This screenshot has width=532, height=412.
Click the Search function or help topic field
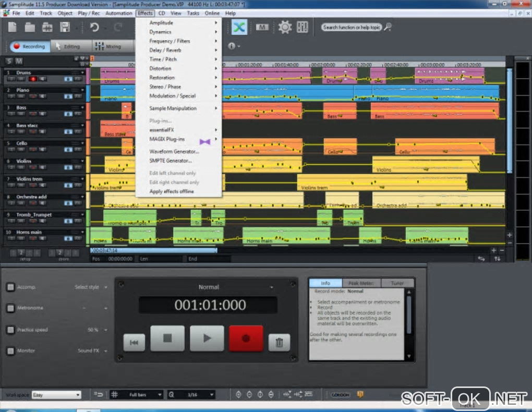click(352, 27)
